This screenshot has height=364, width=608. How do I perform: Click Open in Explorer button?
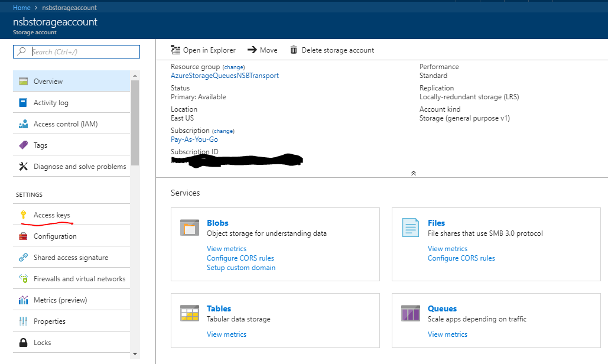point(203,50)
